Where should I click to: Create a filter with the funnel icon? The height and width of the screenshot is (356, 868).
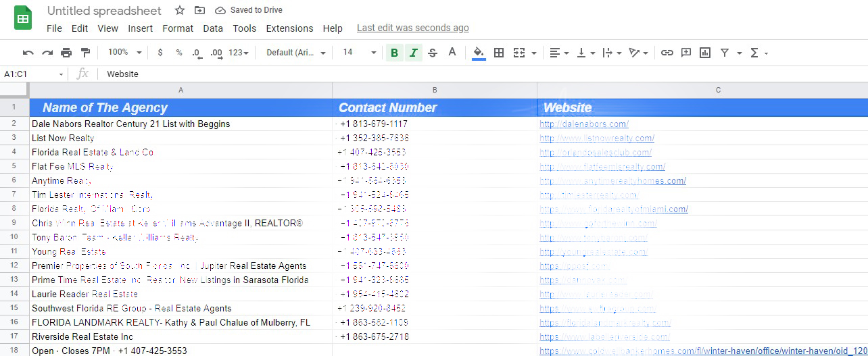coord(725,53)
